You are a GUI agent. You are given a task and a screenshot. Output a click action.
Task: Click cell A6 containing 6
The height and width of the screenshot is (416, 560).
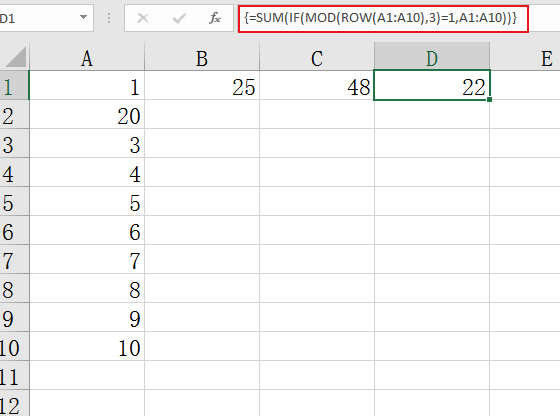[x=87, y=230]
